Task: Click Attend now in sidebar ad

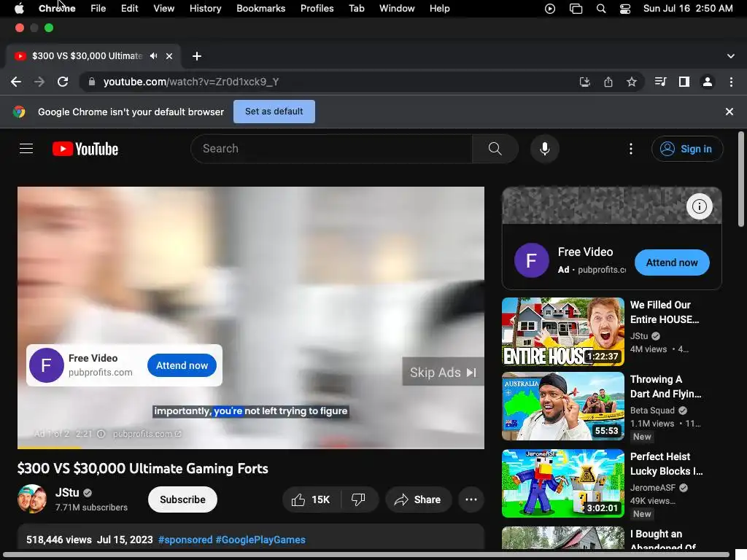Action: coord(672,262)
